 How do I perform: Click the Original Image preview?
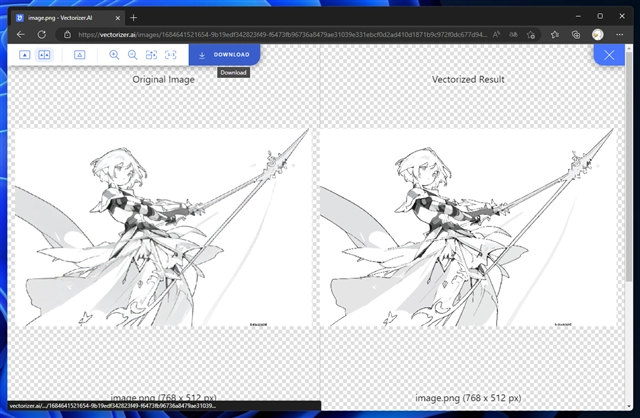(x=162, y=227)
